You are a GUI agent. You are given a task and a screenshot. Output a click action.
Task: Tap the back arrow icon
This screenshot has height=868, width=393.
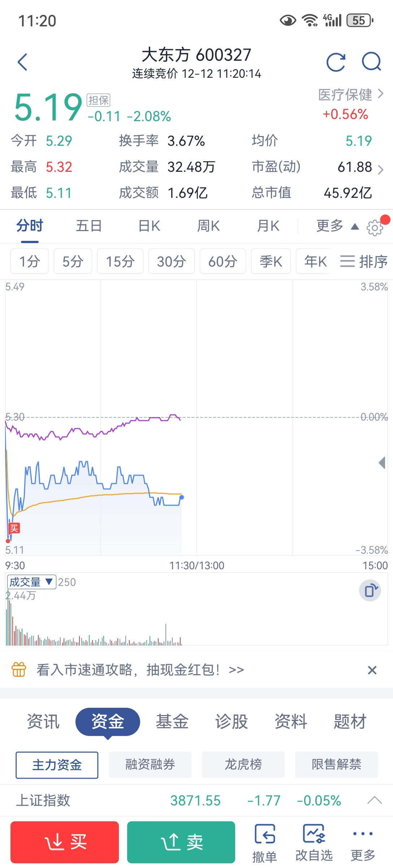tap(23, 62)
